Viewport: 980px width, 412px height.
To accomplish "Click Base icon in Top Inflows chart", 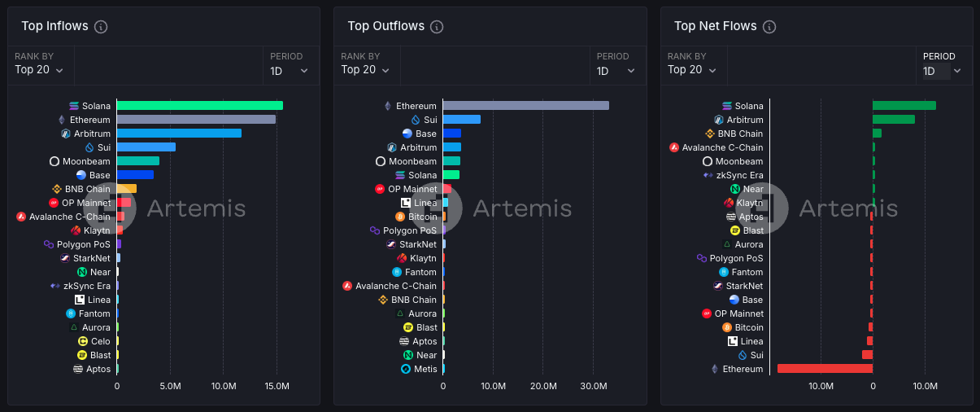I will (81, 175).
